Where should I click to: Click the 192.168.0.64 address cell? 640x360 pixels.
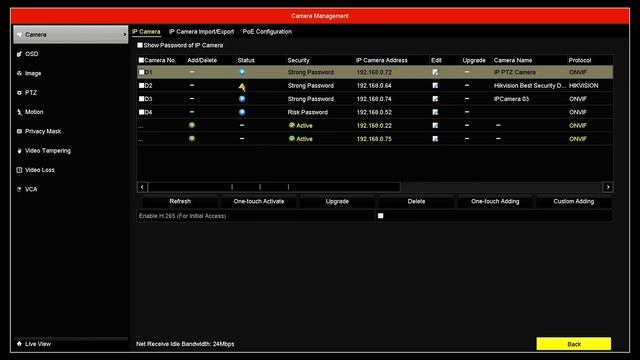tap(374, 86)
